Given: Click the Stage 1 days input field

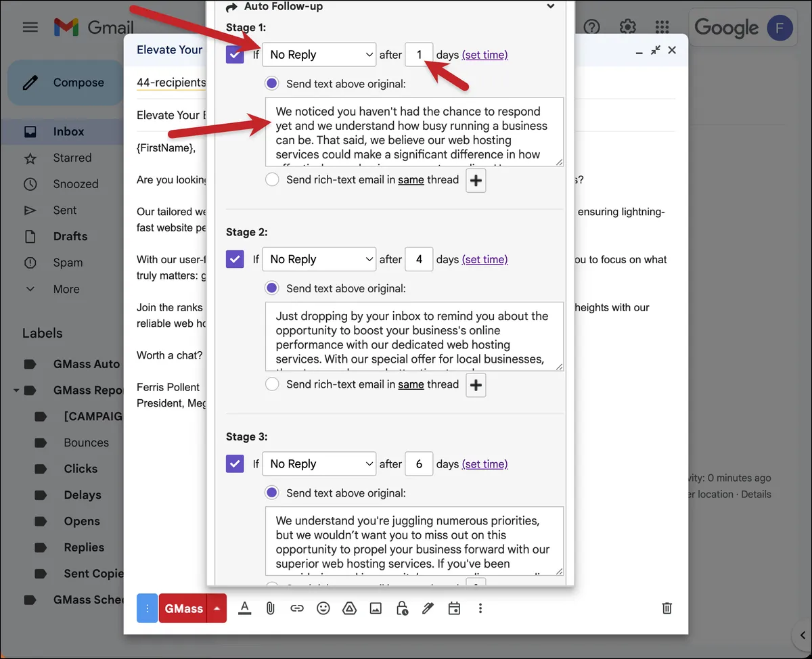Looking at the screenshot, I should coord(420,55).
